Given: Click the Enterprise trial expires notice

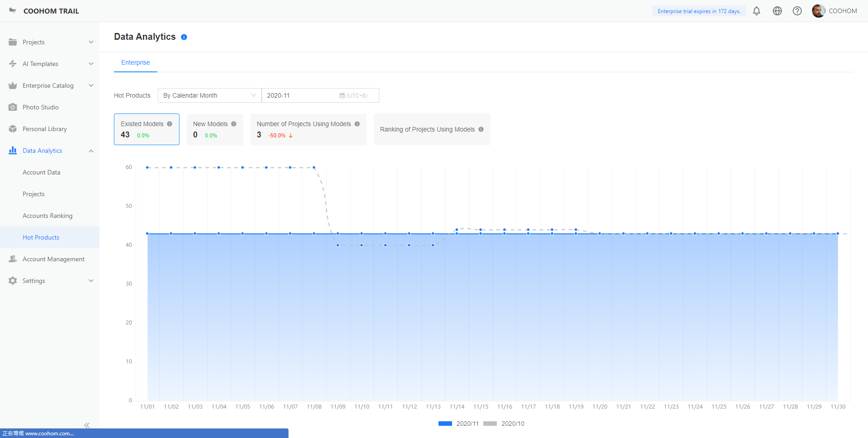Looking at the screenshot, I should [x=698, y=11].
